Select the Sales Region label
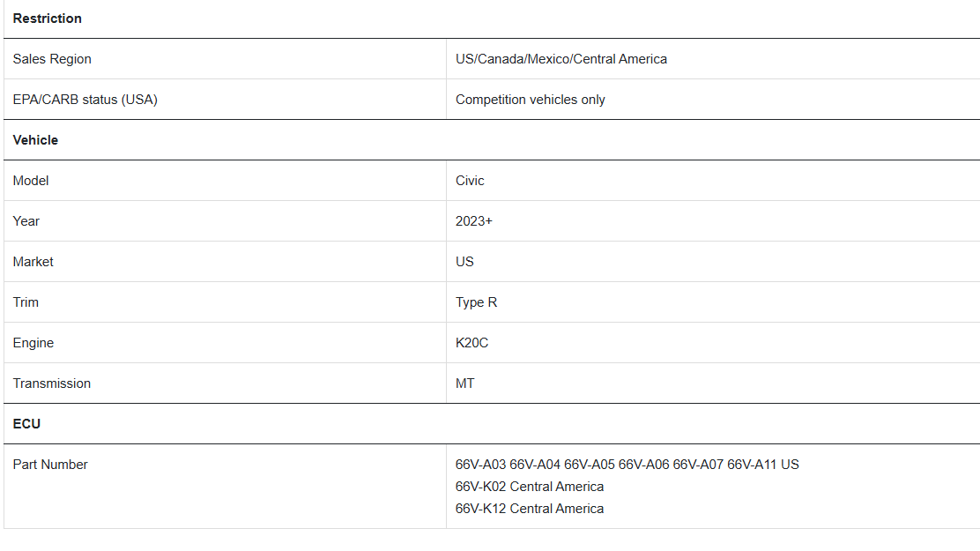This screenshot has height=551, width=980. [52, 59]
